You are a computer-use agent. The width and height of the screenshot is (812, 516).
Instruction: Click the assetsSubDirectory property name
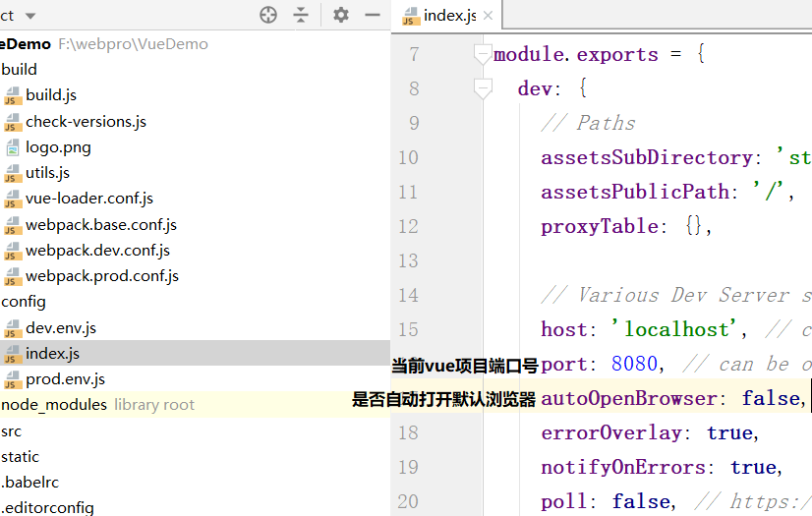point(646,157)
